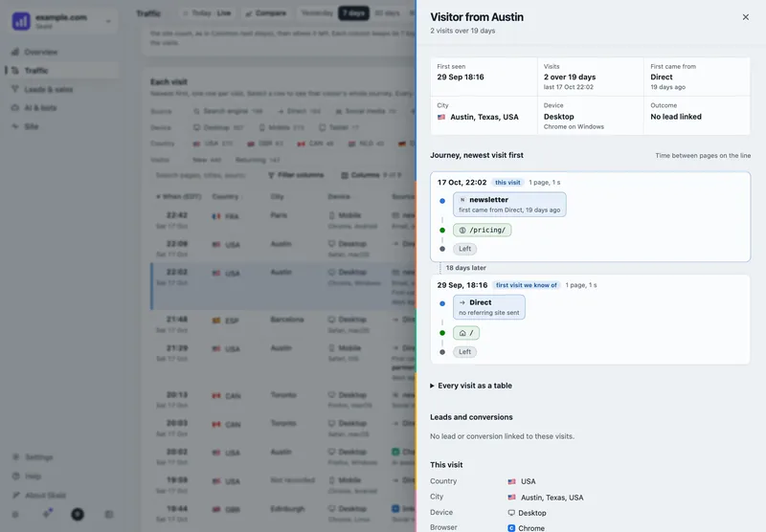
Task: Click the arrow icon in the Direct chip
Action: point(462,302)
